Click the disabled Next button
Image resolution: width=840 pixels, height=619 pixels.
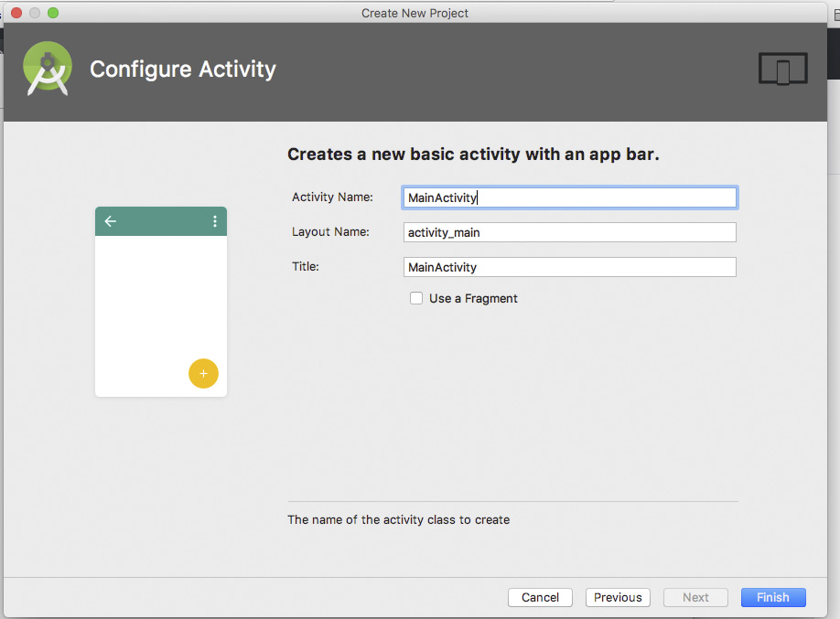(x=695, y=597)
